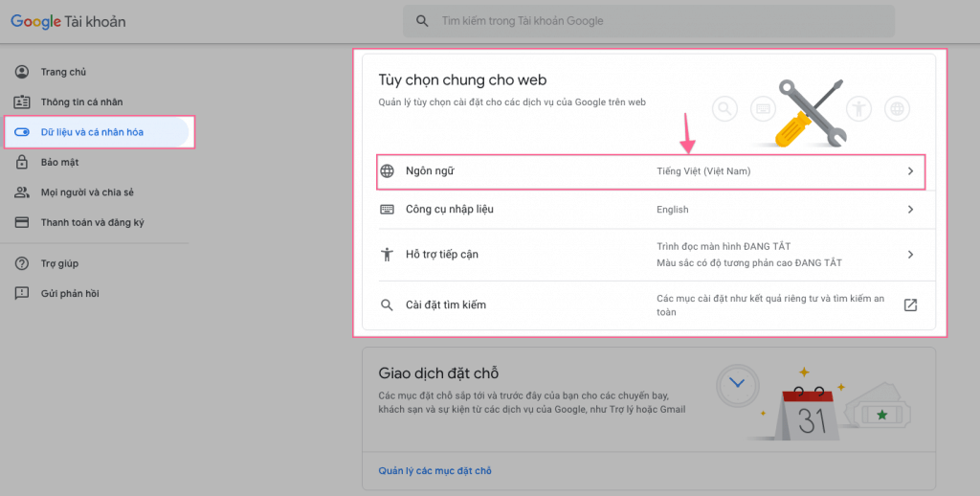This screenshot has width=980, height=496.
Task: Click the keyboard icon beside Công cụ nhập liệu
Action: coord(387,210)
